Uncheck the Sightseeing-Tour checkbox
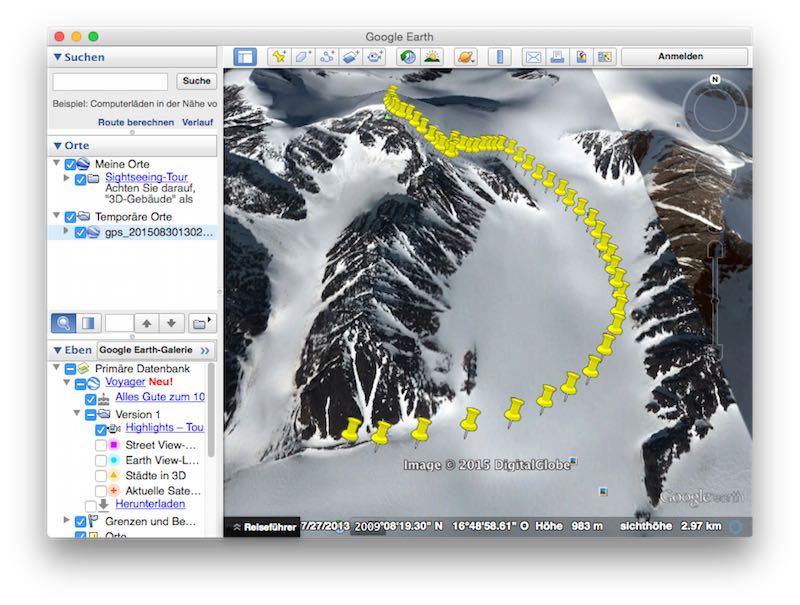 click(81, 180)
